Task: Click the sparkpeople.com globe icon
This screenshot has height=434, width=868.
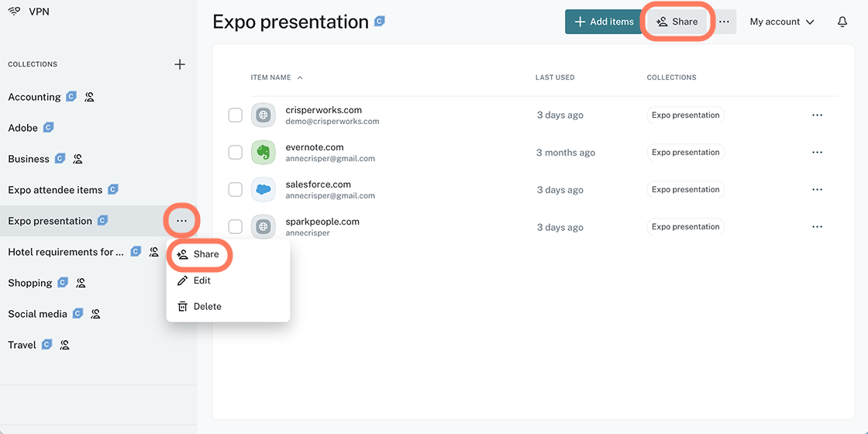Action: point(263,227)
